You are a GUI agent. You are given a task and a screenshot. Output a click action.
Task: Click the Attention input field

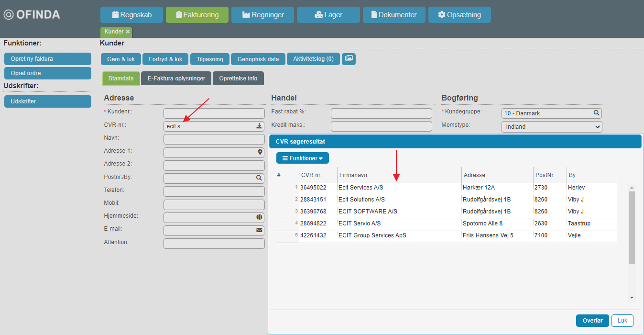214,244
